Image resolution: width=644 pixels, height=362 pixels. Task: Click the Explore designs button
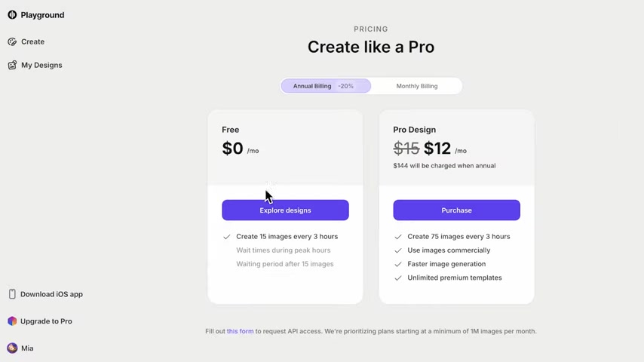pos(286,210)
